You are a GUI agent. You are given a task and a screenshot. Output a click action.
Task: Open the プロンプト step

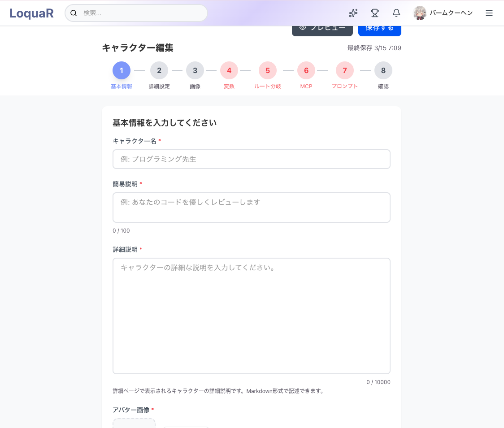[x=345, y=70]
